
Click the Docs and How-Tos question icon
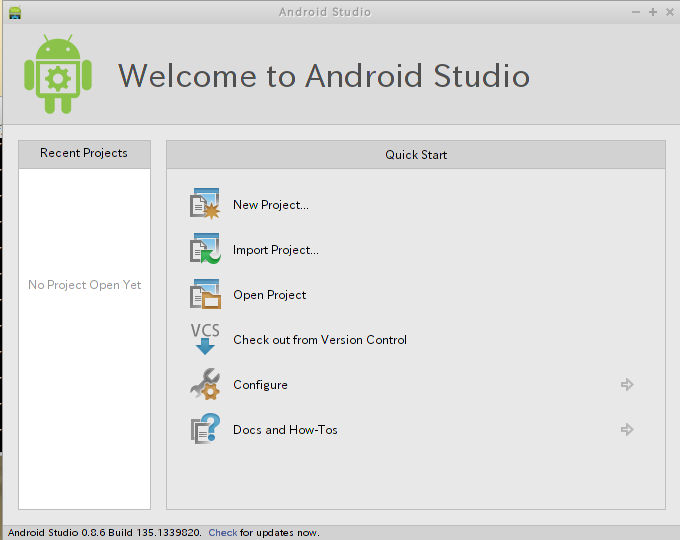[205, 429]
